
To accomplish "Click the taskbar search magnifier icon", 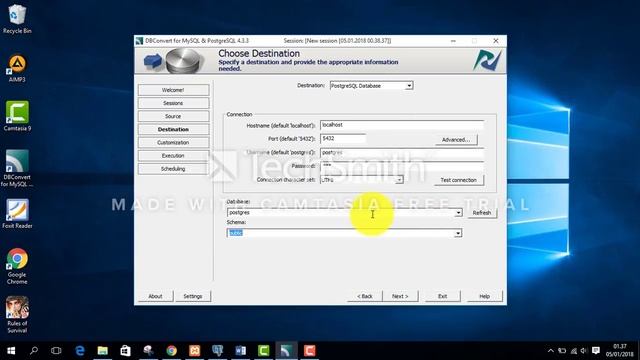I will 34,351.
